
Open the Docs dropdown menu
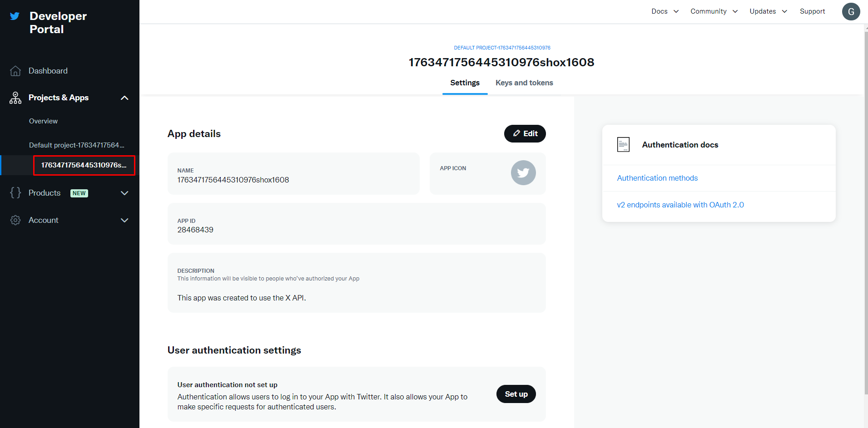(665, 11)
